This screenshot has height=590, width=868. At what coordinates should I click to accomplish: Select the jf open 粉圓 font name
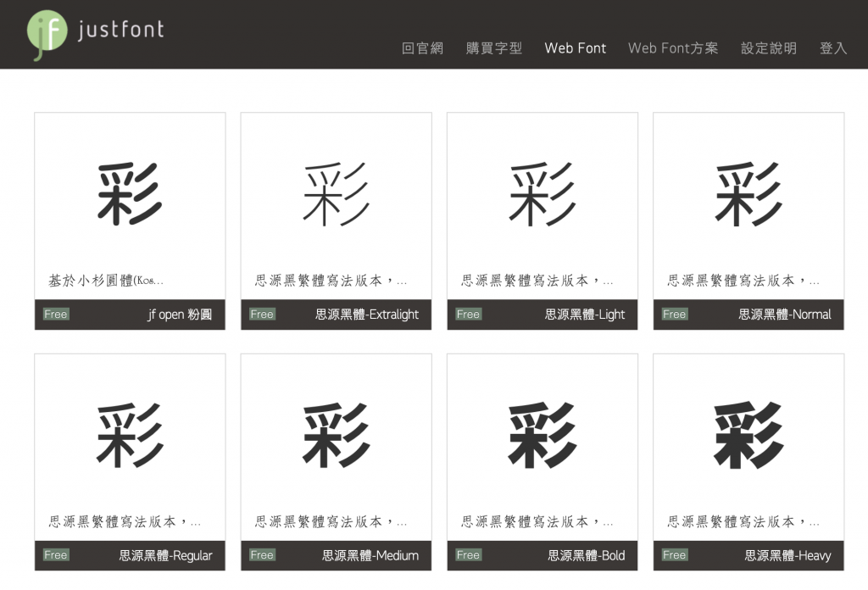pyautogui.click(x=180, y=314)
